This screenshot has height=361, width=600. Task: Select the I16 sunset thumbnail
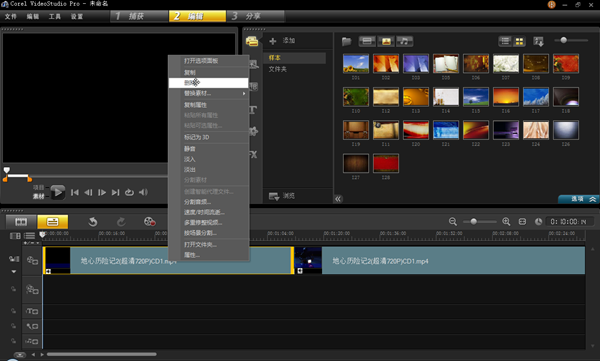click(x=506, y=96)
